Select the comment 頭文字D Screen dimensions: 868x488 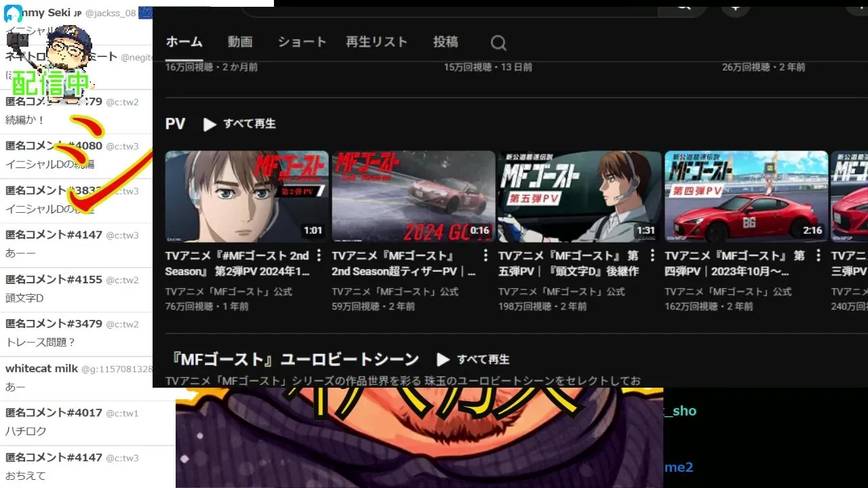(24, 298)
